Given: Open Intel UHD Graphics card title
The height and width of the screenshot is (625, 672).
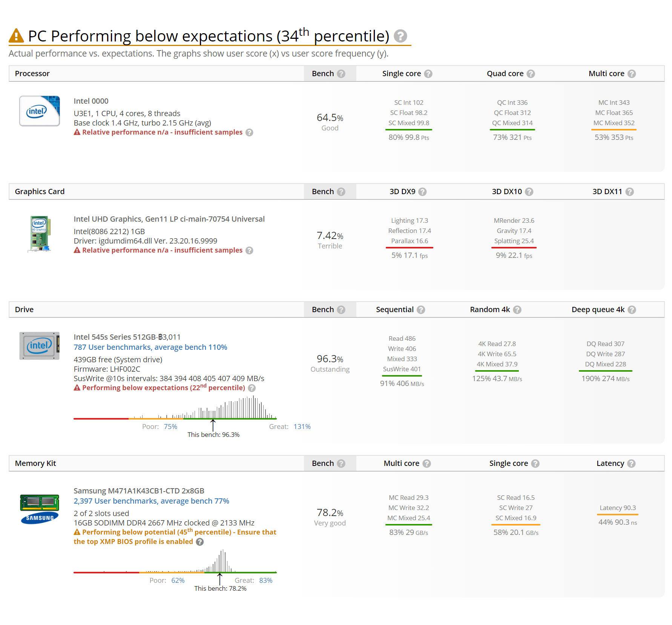Looking at the screenshot, I should click(169, 219).
